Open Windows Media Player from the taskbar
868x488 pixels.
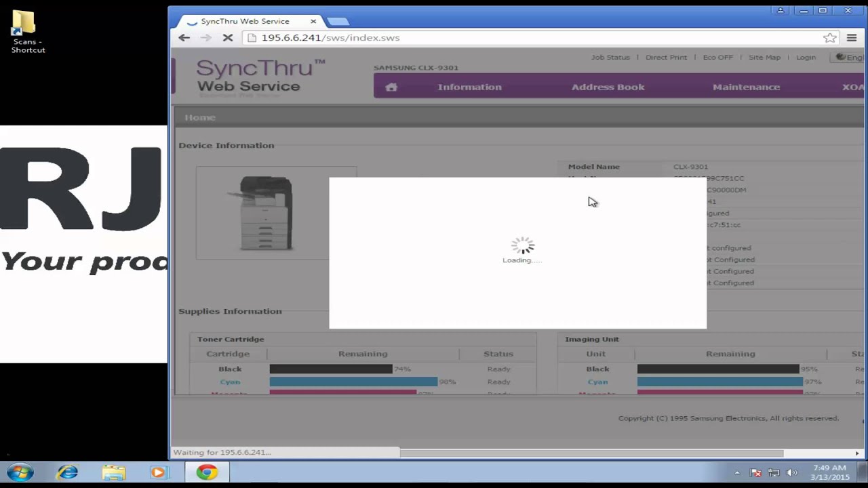159,472
